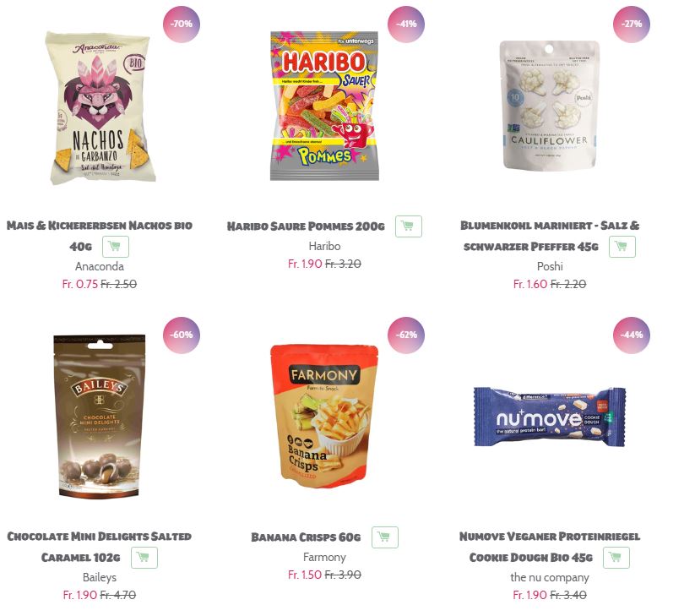Click the -62% discount badge
Viewport: 695px width, 616px height.
pos(406,335)
